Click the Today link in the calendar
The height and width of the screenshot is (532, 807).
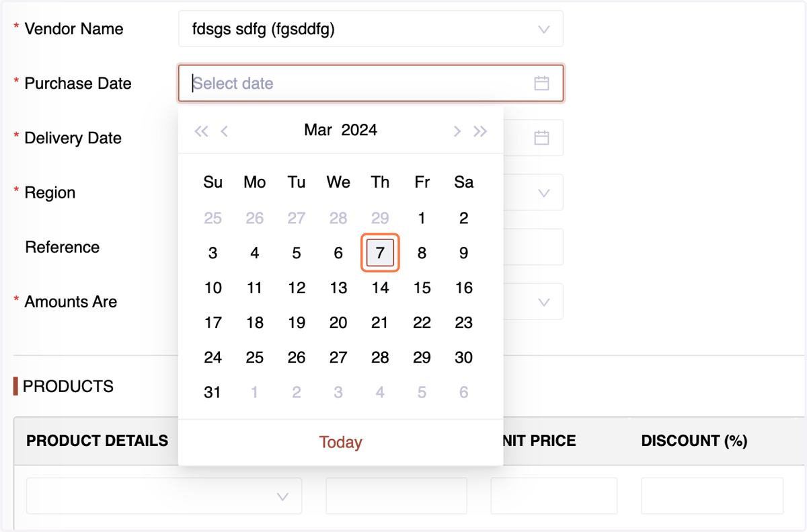coord(340,442)
